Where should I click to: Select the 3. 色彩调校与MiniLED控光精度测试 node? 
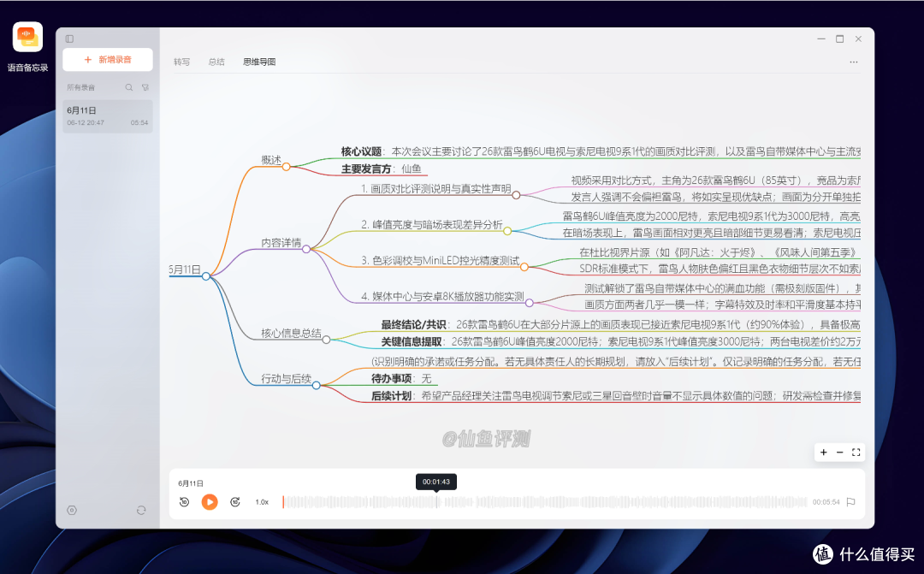tap(441, 260)
